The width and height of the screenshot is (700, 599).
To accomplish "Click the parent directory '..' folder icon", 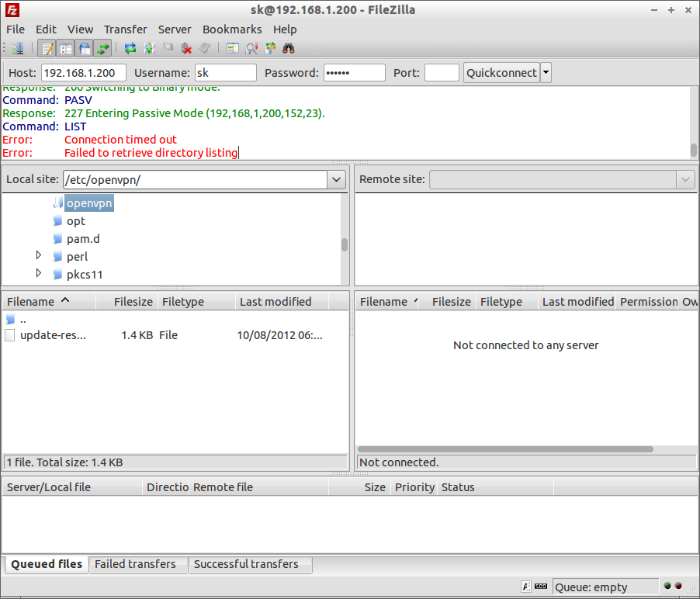I will click(10, 319).
